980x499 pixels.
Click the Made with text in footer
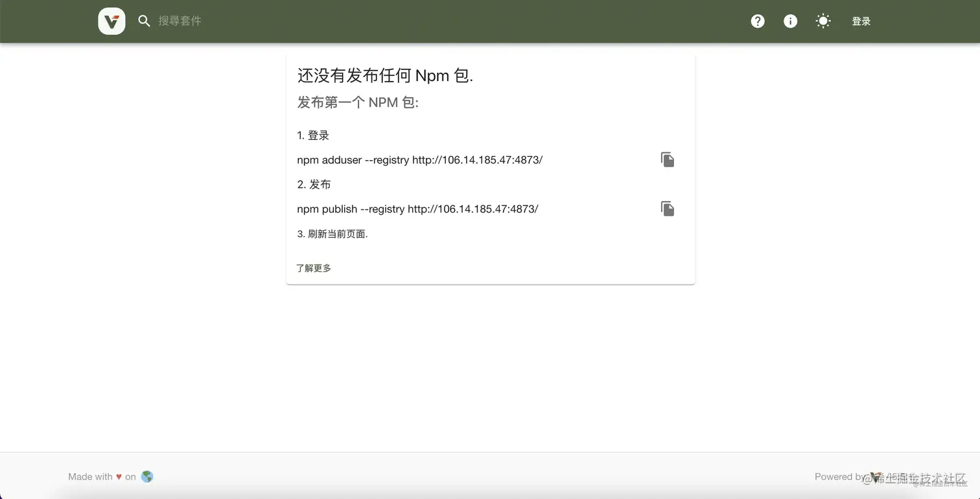[x=90, y=476]
